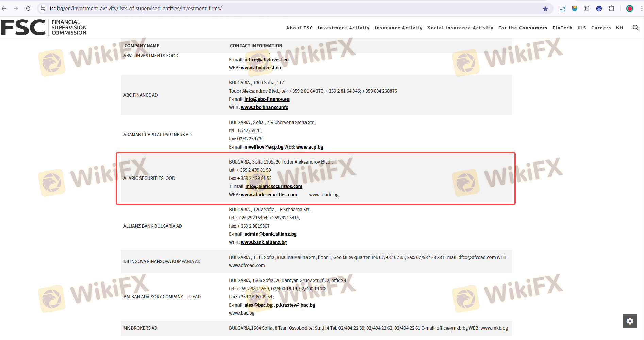This screenshot has height=340, width=644.
Task: Open the browser profile avatar
Action: [x=630, y=9]
